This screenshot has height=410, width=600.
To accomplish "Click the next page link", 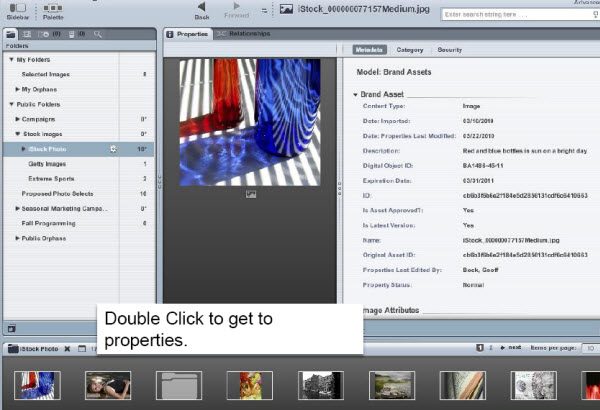I will click(511, 348).
